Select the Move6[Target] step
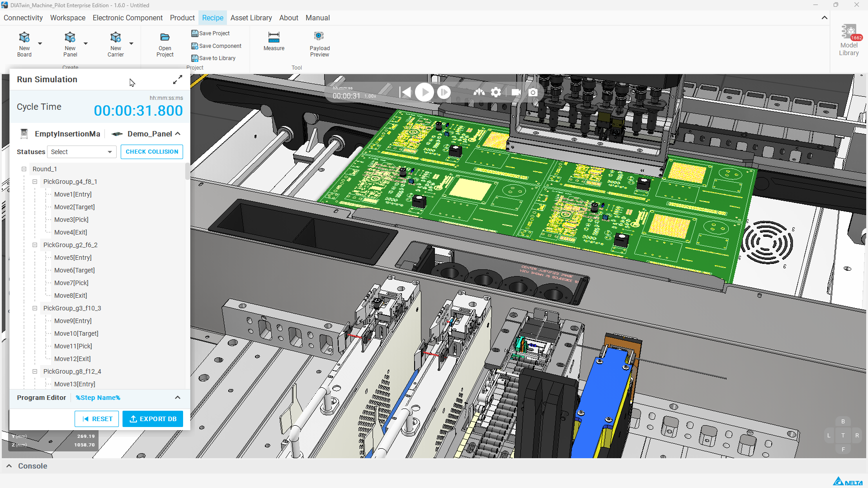Image resolution: width=868 pixels, height=488 pixels. click(75, 270)
